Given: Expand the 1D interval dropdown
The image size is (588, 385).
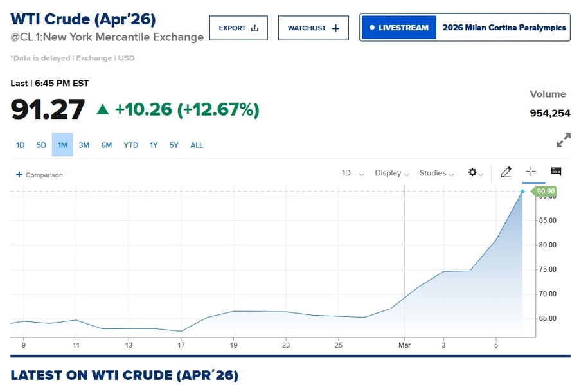Looking at the screenshot, I should click(x=353, y=173).
